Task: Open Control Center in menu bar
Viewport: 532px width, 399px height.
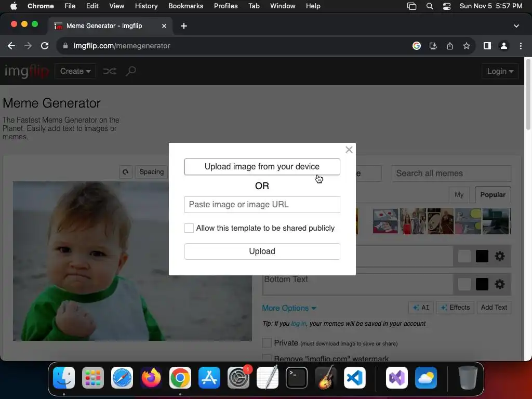Action: click(x=446, y=6)
